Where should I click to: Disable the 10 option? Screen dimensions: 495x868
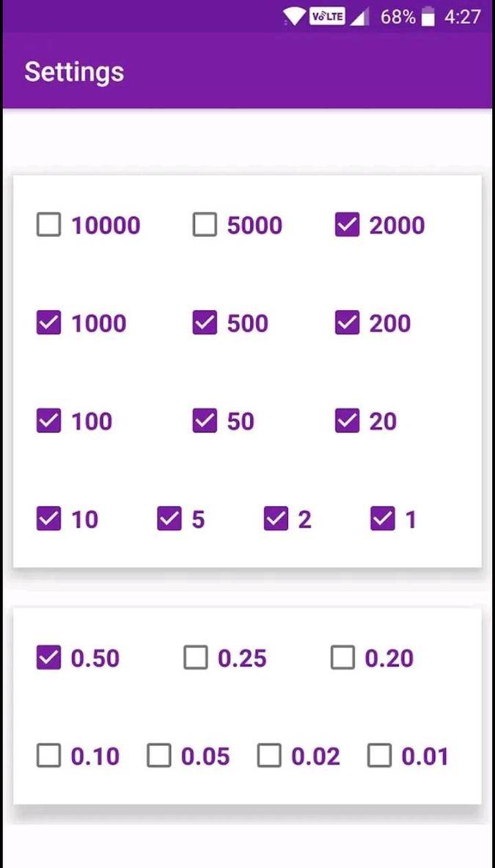[48, 519]
